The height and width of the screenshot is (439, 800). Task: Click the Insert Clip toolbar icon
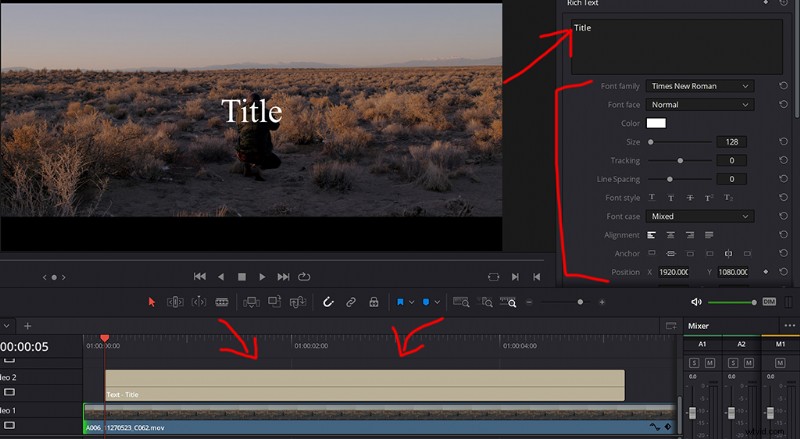[251, 302]
